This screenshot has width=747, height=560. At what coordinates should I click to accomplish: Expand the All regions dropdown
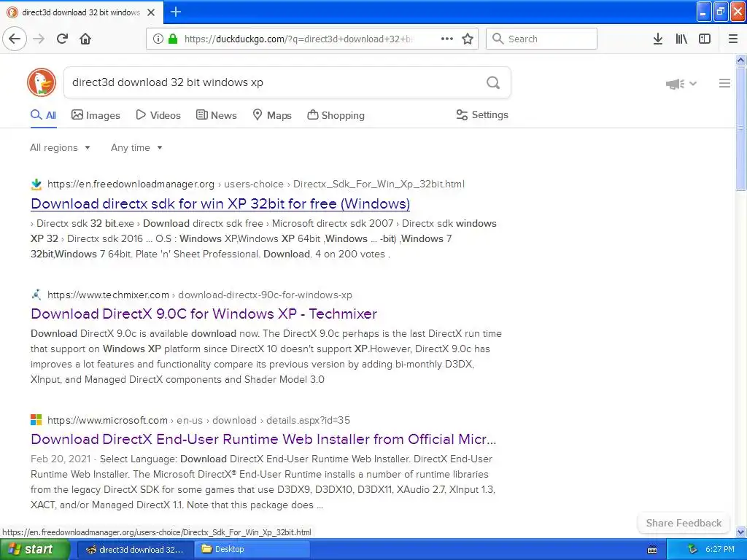coord(60,147)
